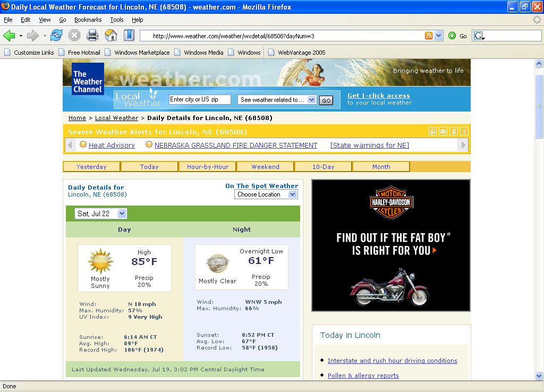Open the Go menu
This screenshot has height=392, width=544.
click(x=63, y=20)
